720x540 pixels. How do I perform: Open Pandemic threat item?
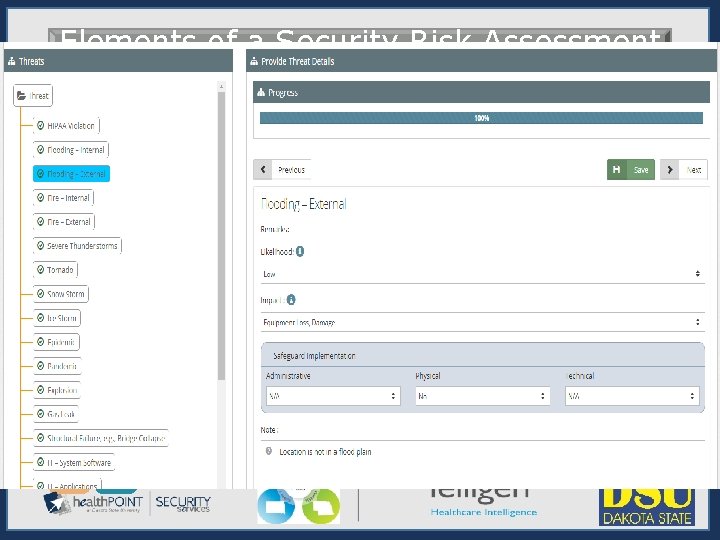(x=57, y=366)
